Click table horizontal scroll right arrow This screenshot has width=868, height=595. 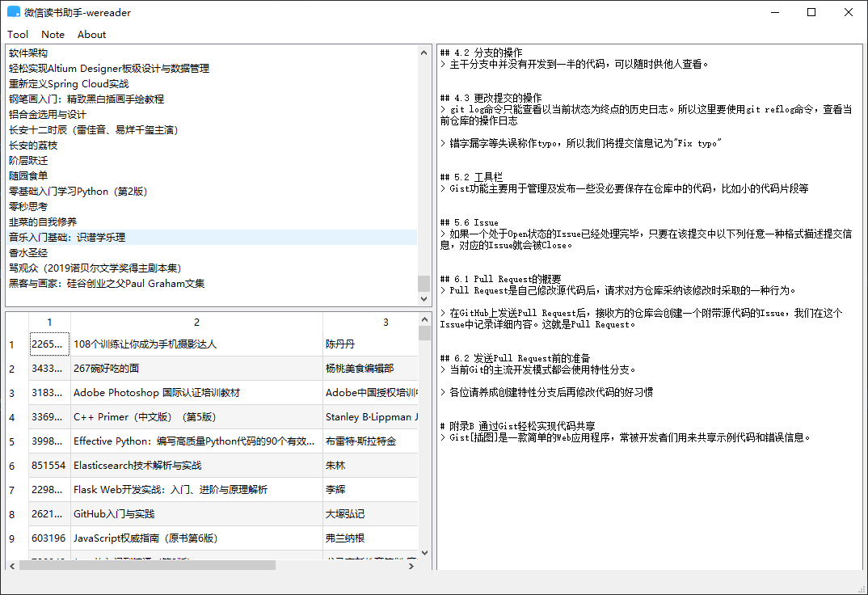411,566
